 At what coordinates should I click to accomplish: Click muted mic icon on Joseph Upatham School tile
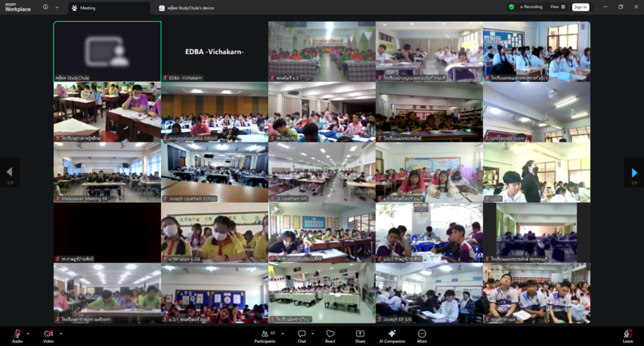[x=165, y=199]
